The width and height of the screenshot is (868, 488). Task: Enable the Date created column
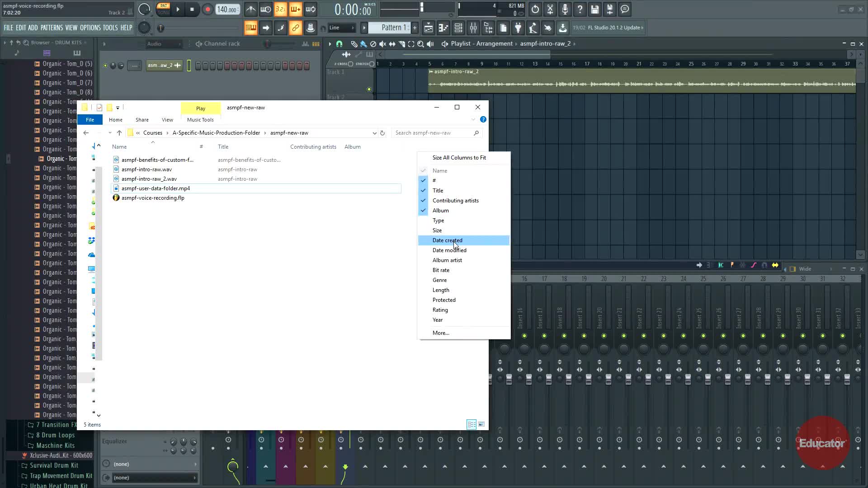pos(447,240)
